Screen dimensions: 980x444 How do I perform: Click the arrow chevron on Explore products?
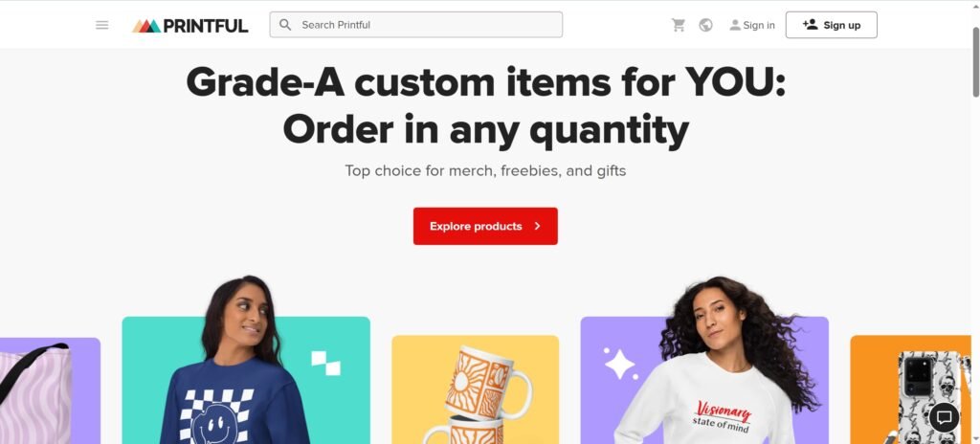pos(538,227)
